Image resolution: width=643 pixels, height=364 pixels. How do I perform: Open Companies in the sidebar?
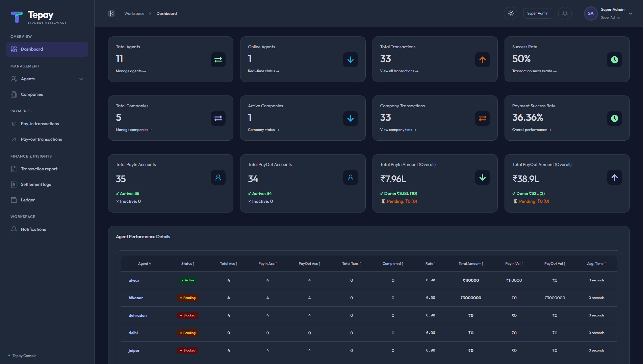pos(47,94)
